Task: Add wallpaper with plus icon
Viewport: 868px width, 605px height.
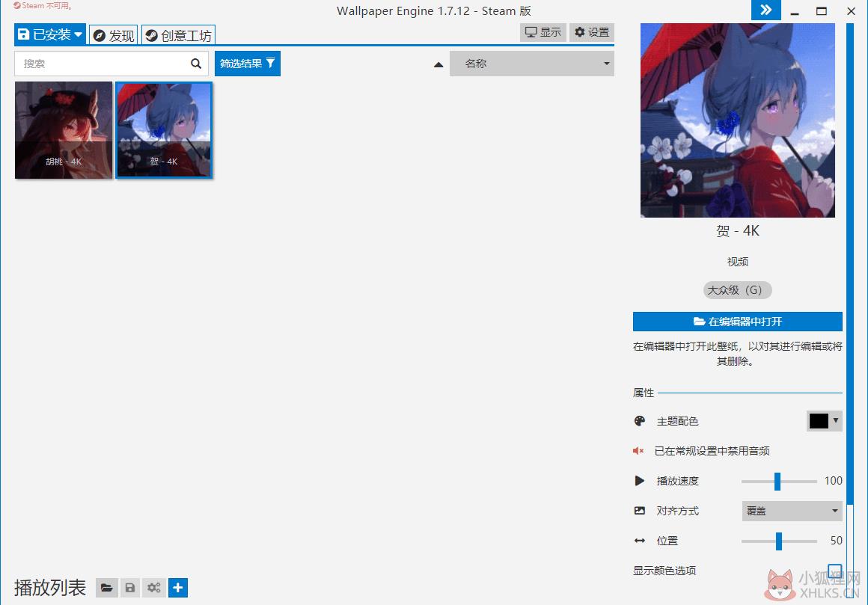Action: click(177, 588)
